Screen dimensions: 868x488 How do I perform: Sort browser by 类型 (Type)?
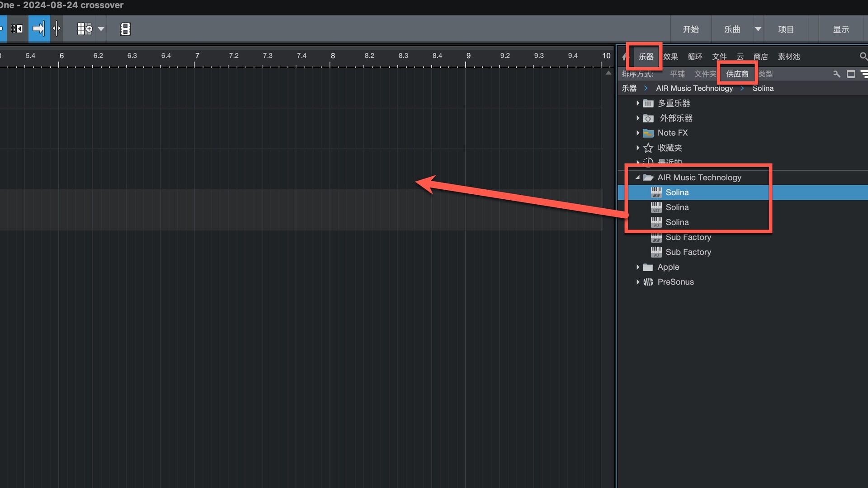tap(766, 74)
